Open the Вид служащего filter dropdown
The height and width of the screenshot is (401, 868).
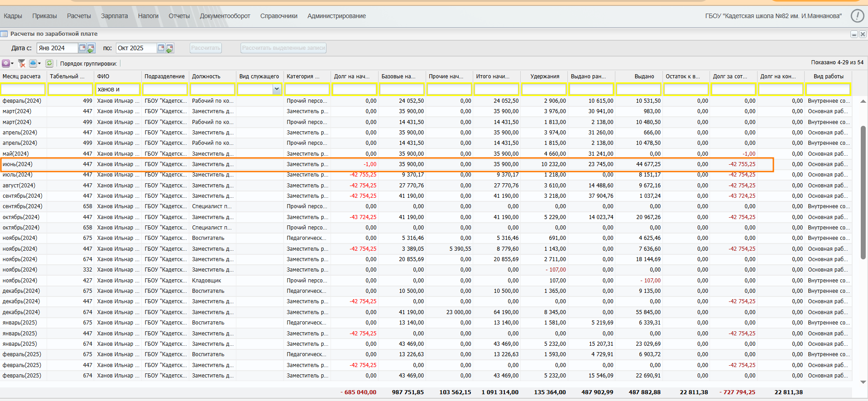(x=277, y=90)
